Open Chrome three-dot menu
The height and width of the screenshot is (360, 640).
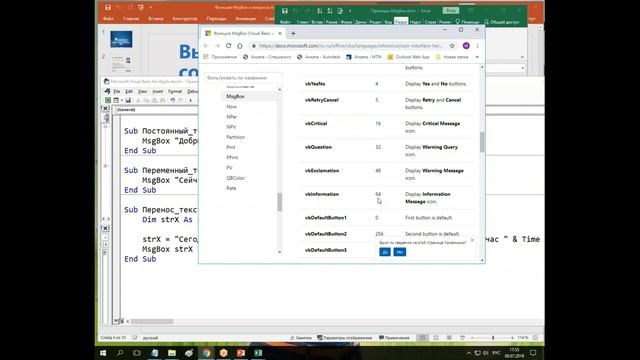point(477,46)
